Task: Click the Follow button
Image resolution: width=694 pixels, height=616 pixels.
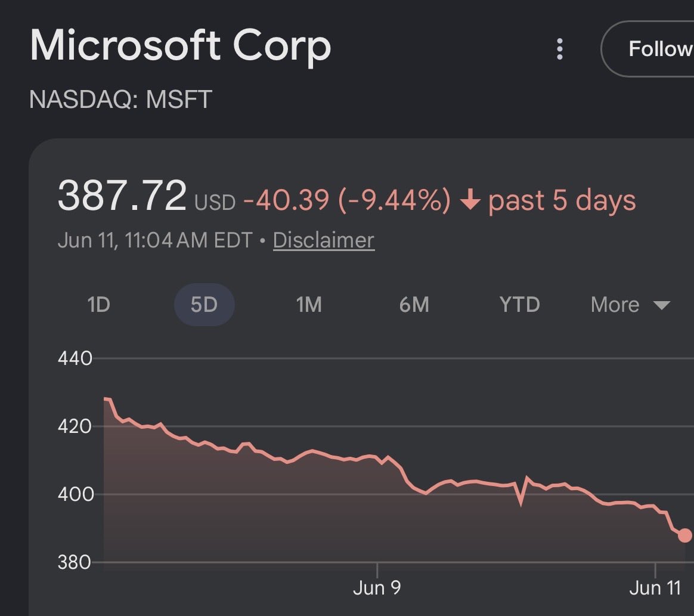Action: pyautogui.click(x=647, y=49)
